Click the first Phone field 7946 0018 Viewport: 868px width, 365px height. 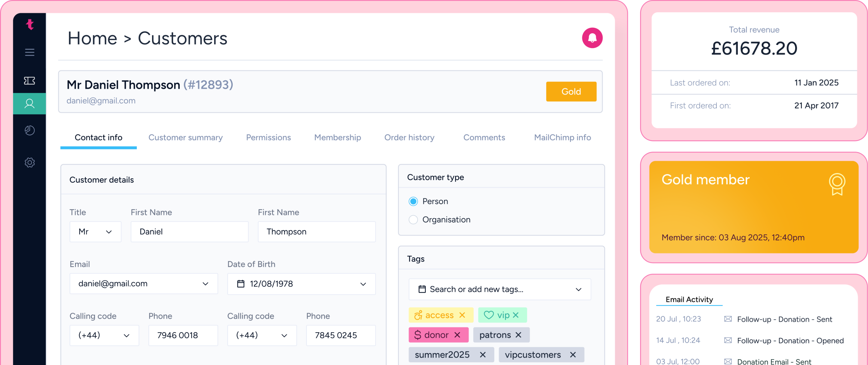(x=183, y=335)
